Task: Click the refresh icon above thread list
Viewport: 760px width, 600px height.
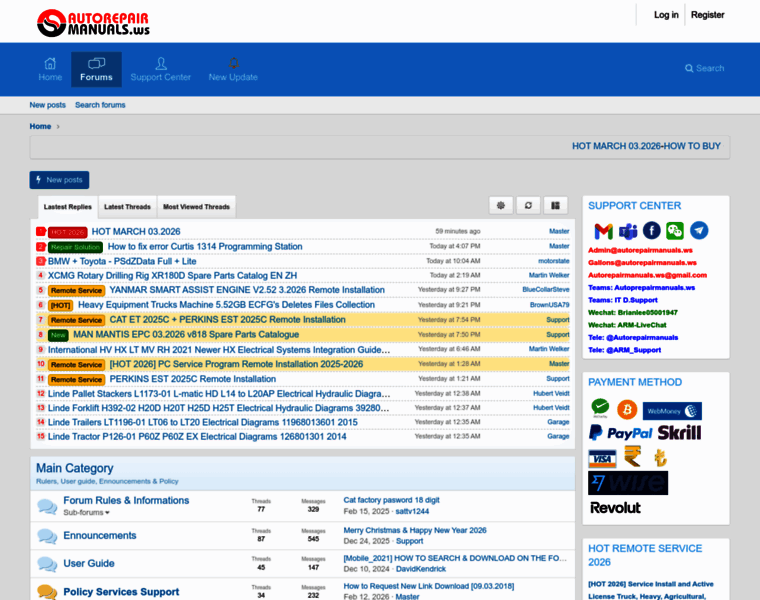Action: pyautogui.click(x=528, y=205)
